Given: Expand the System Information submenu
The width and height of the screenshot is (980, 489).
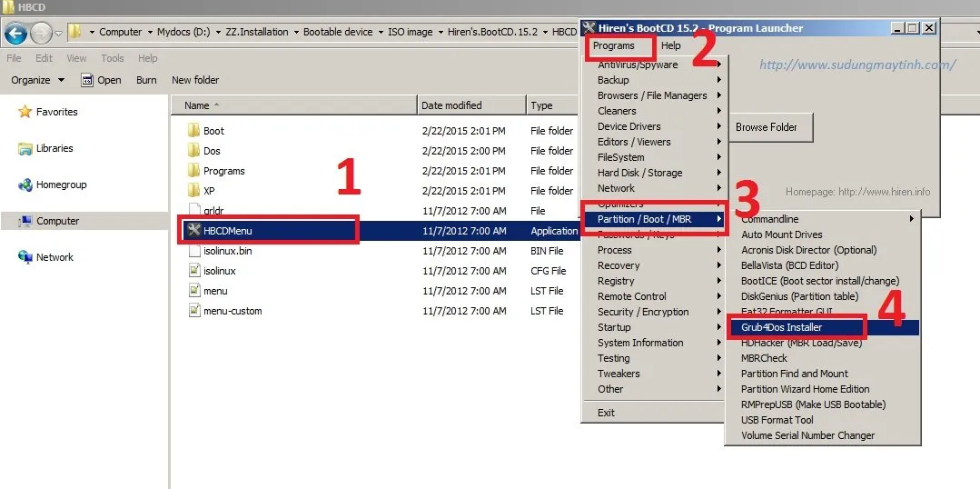Looking at the screenshot, I should coord(653,343).
